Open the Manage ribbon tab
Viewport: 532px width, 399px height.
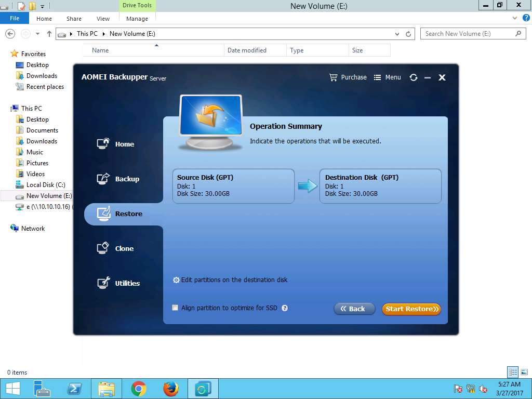tap(137, 19)
